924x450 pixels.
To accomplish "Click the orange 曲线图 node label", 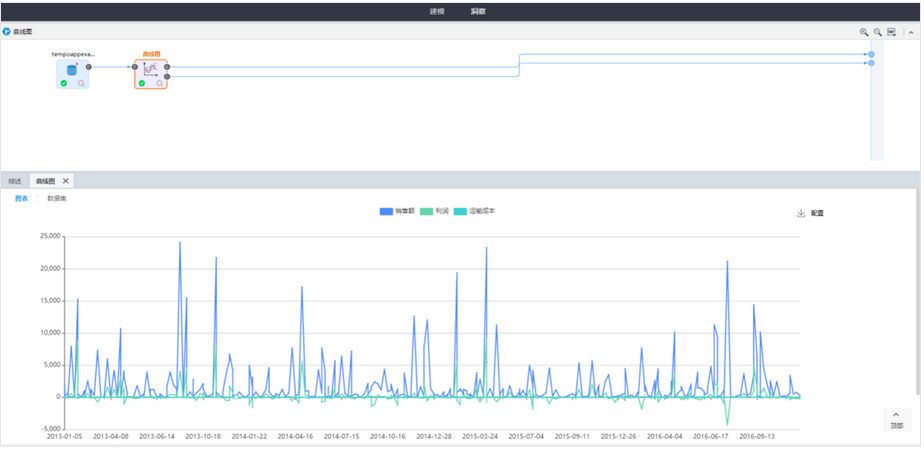I will [x=151, y=54].
